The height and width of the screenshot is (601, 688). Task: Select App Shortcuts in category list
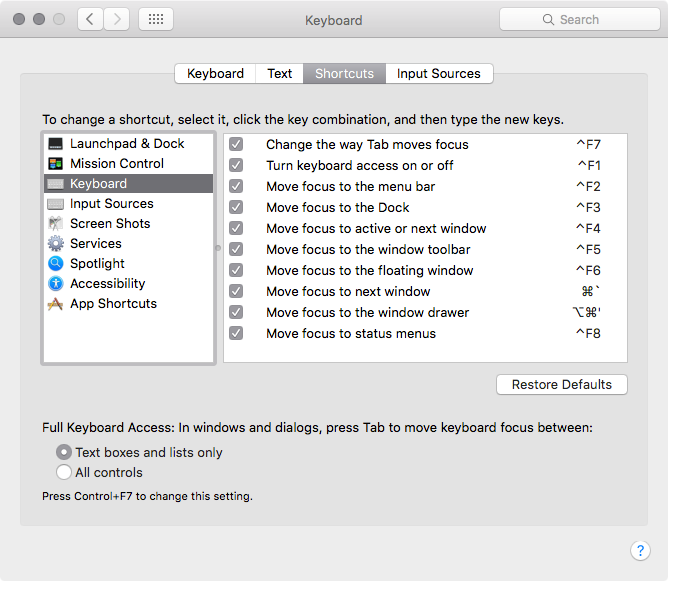(x=129, y=304)
